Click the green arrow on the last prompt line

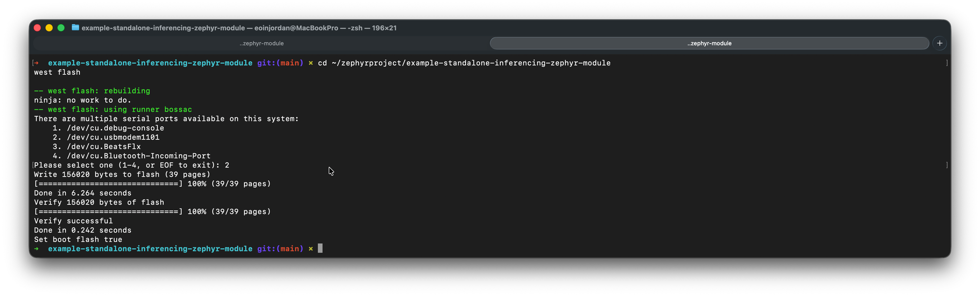click(36, 249)
